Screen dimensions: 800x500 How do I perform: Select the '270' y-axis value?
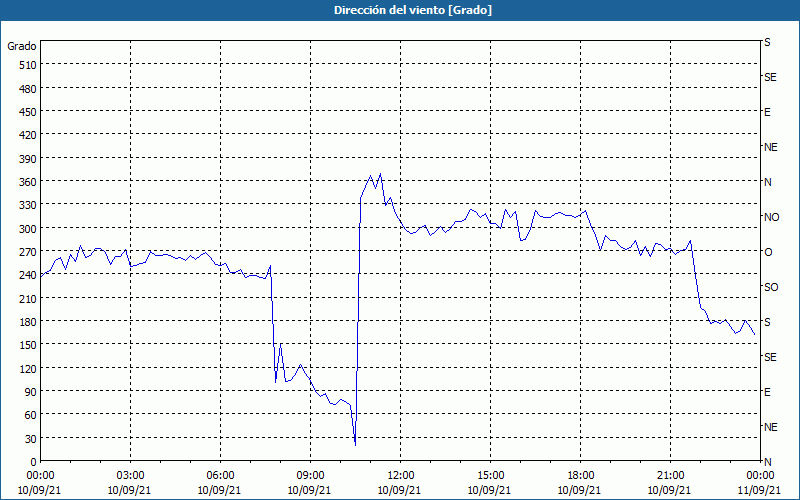pos(28,252)
